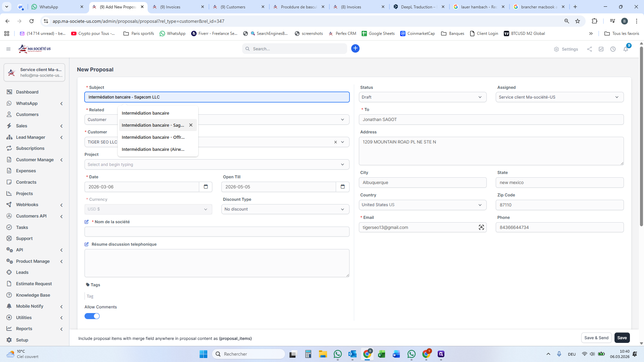This screenshot has height=362, width=644.
Task: Expand the Discount Type dropdown
Action: pos(285,209)
